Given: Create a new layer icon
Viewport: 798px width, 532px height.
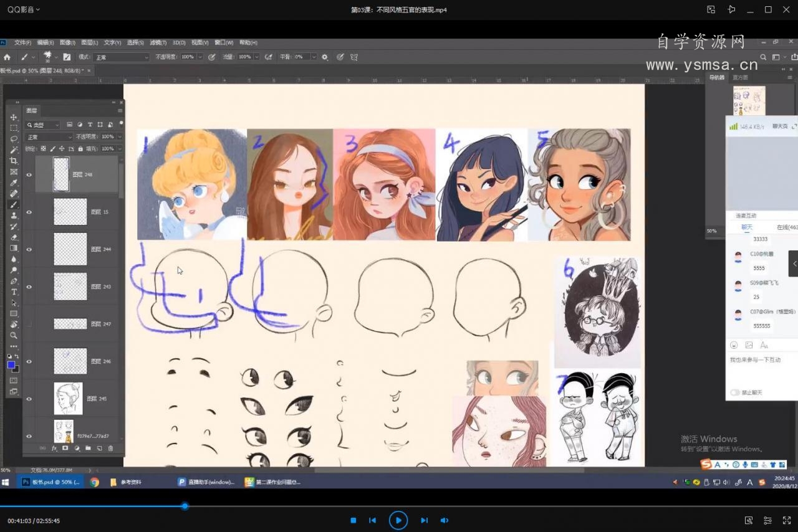Looking at the screenshot, I should (100, 448).
